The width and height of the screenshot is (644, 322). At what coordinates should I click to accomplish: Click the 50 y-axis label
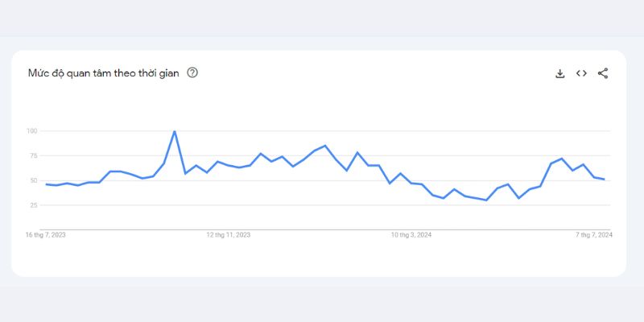point(33,180)
